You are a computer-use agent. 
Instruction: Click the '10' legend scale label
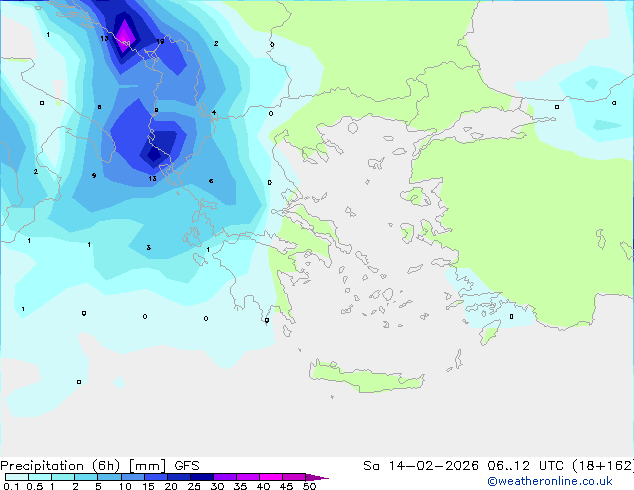click(125, 486)
